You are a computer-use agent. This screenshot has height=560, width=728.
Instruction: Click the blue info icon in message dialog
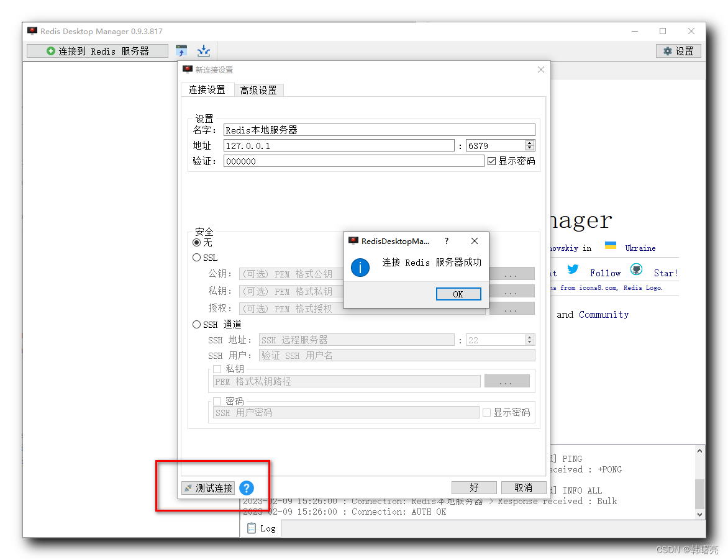360,268
